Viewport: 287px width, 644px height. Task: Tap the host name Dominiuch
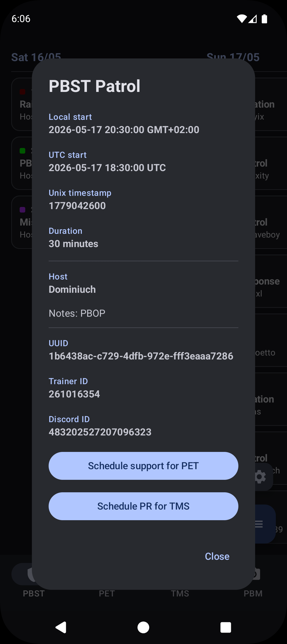click(x=72, y=289)
